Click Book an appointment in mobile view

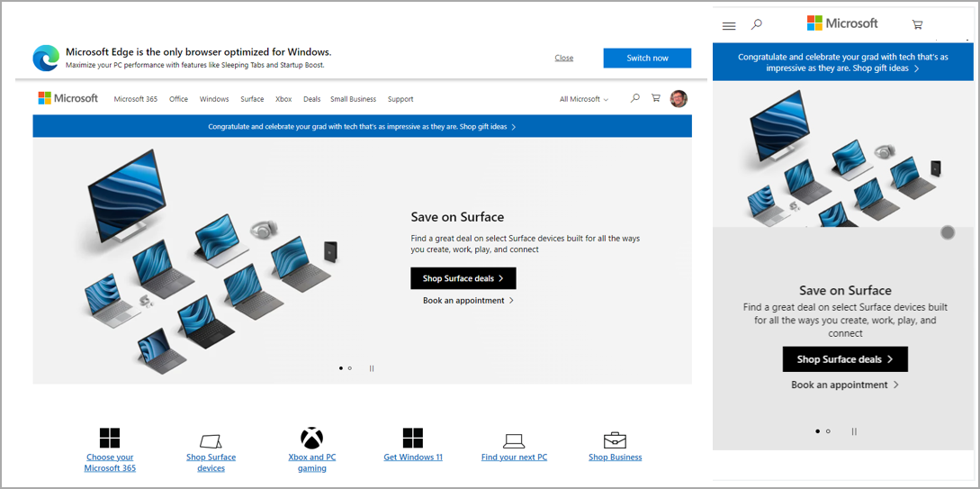coord(845,385)
